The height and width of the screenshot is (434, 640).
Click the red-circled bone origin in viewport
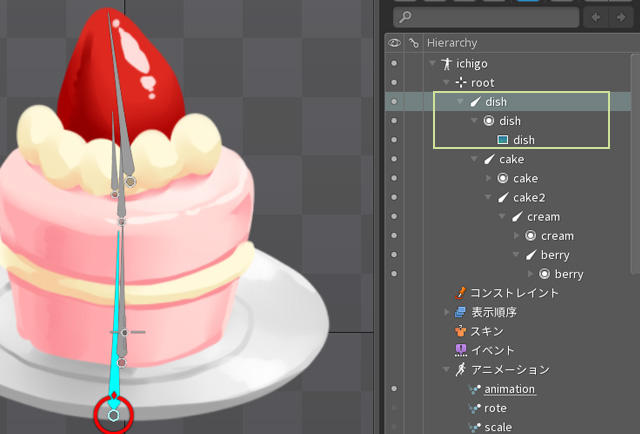point(113,414)
